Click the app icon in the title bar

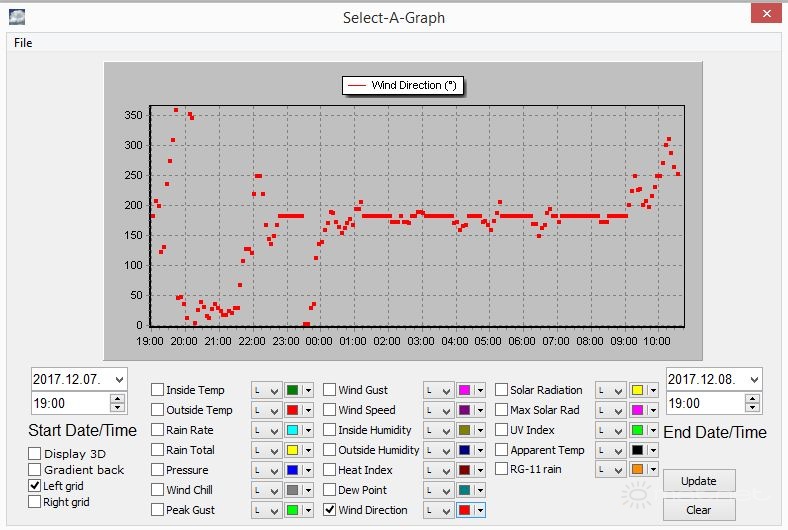pos(16,16)
